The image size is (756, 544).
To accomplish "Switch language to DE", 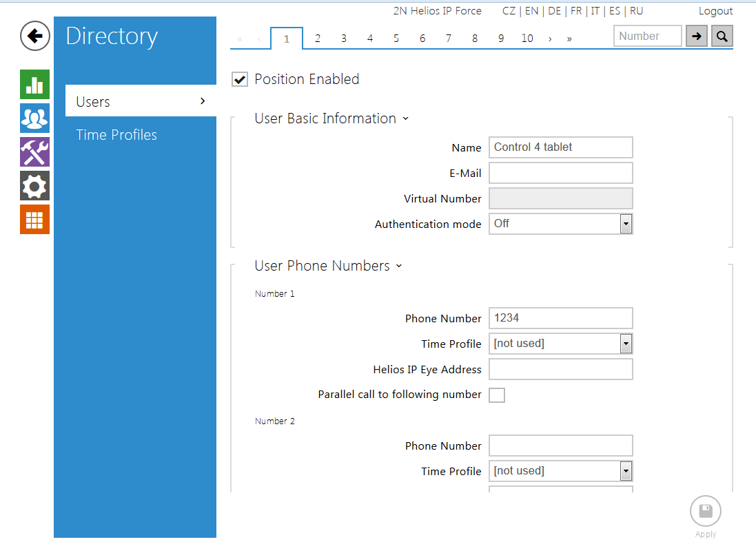I will (554, 11).
